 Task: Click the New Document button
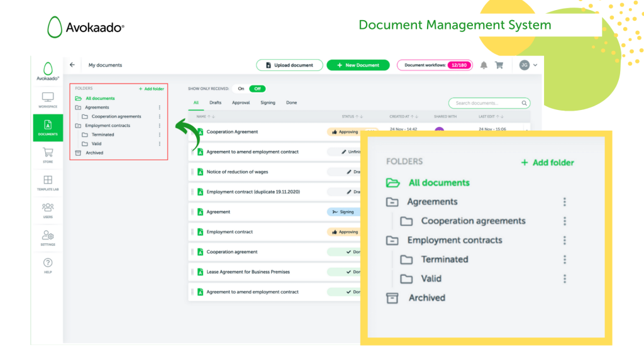point(358,65)
